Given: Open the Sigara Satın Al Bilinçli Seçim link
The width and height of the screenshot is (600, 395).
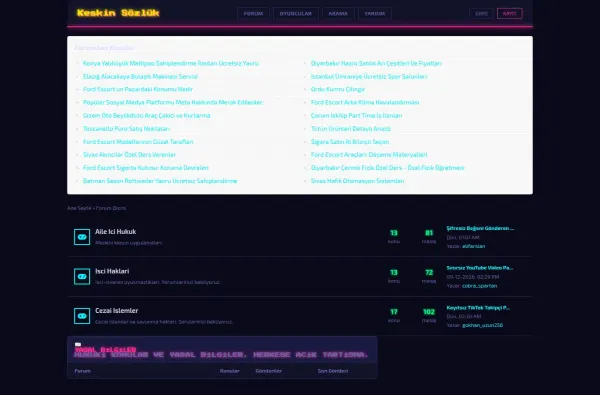Looking at the screenshot, I should [x=350, y=142].
